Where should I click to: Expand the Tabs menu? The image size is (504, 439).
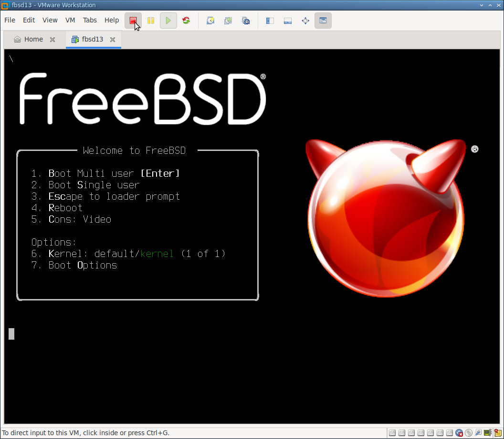(90, 20)
